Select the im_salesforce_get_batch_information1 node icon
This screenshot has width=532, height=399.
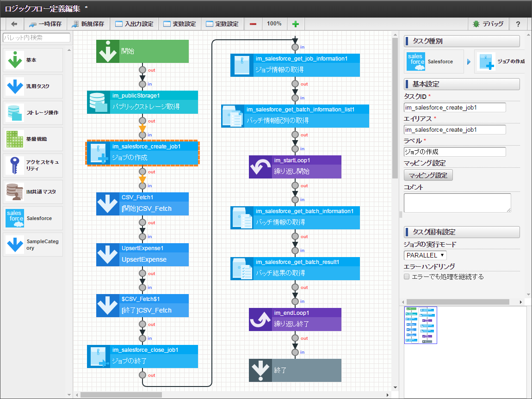pos(242,218)
